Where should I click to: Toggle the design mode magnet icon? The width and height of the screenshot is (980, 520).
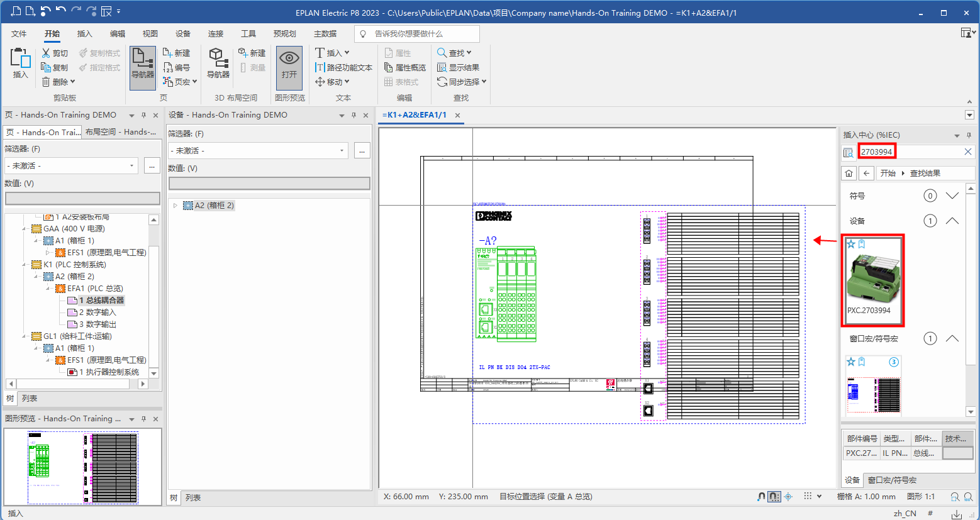point(761,497)
